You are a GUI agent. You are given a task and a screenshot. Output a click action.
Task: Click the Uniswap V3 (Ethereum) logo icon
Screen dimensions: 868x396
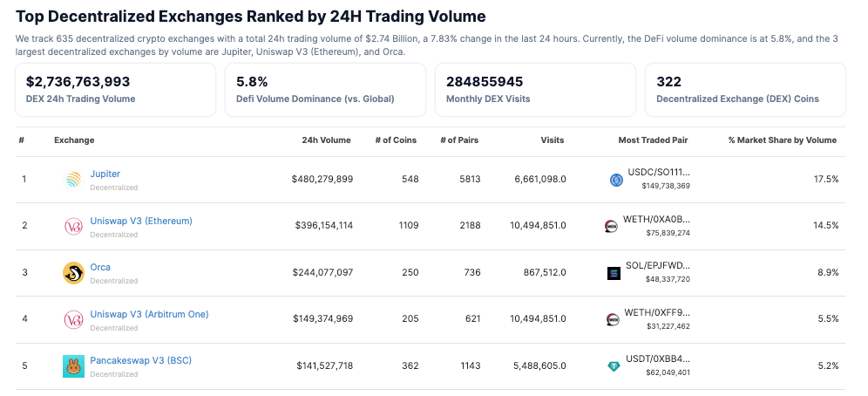coord(73,226)
